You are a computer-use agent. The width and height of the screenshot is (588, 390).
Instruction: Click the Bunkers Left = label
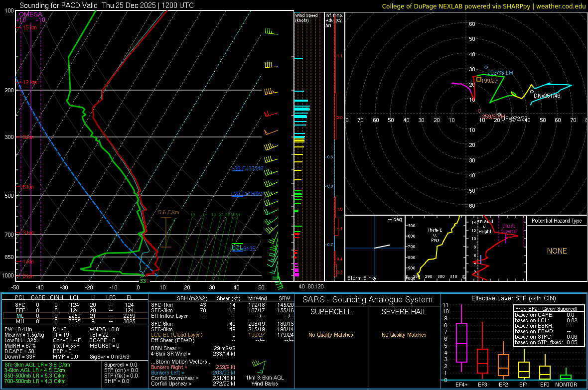point(167,373)
